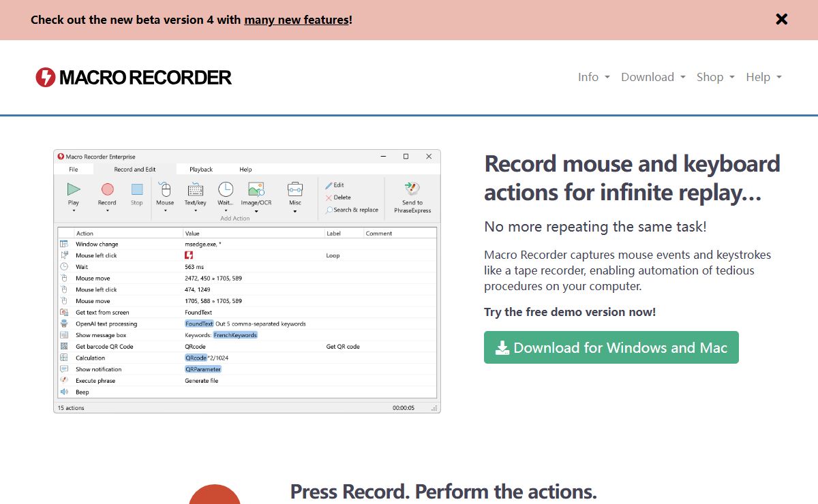Click the blue Stop square icon
This screenshot has height=504, width=818.
tap(137, 189)
